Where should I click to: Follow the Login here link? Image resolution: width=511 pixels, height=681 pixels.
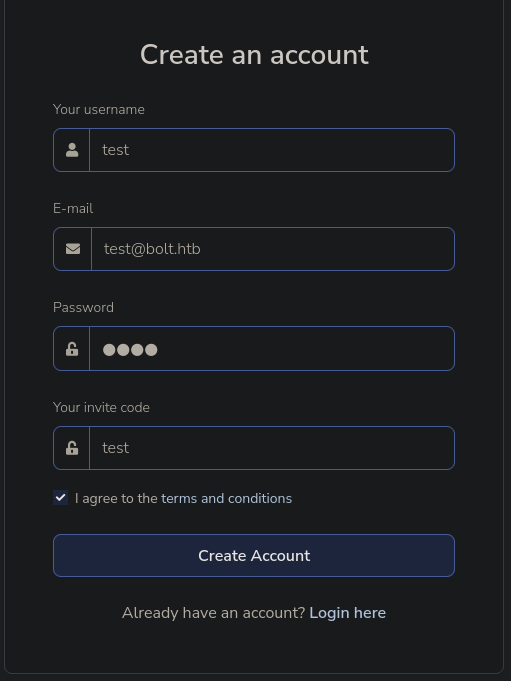click(347, 613)
